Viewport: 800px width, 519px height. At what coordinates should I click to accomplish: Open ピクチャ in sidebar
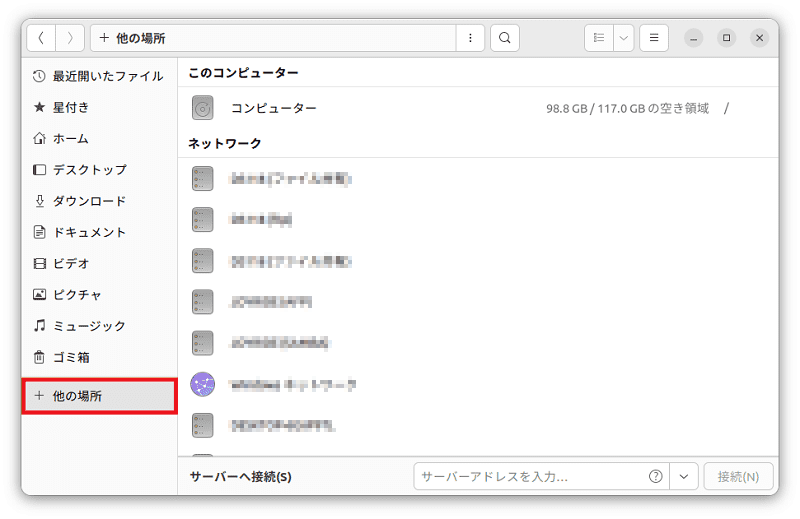(x=99, y=294)
